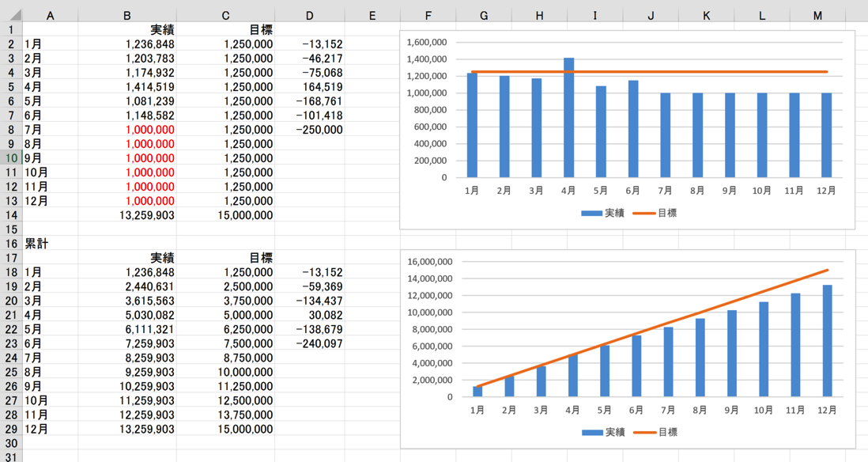Select the red 1,000,000 cell in row 8
868x462 pixels.
pyautogui.click(x=127, y=130)
